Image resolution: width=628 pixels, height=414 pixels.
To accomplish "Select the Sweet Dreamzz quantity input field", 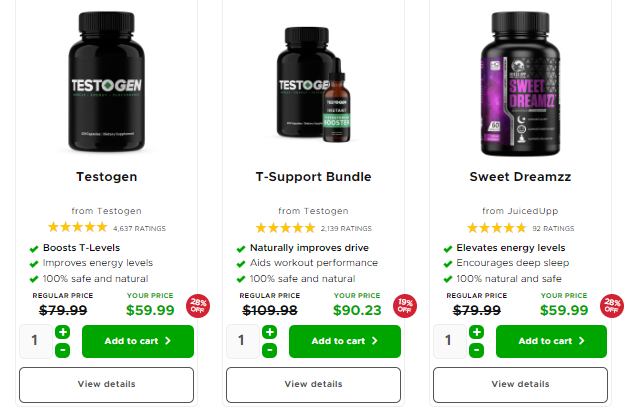I will coord(450,341).
